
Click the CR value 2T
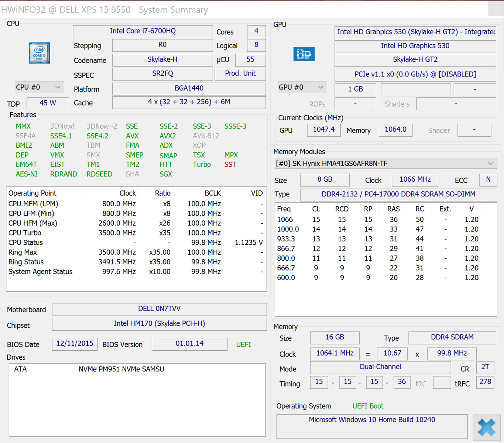[x=485, y=367]
